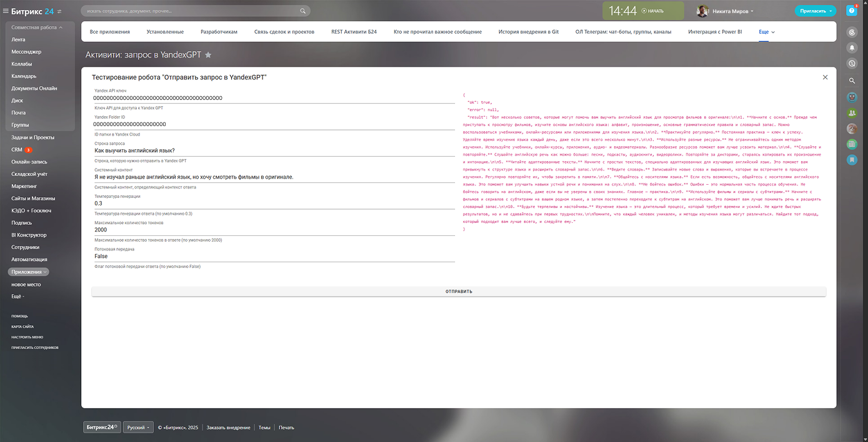Expand Ещё in left sidebar
Image resolution: width=868 pixels, height=442 pixels.
(17, 297)
